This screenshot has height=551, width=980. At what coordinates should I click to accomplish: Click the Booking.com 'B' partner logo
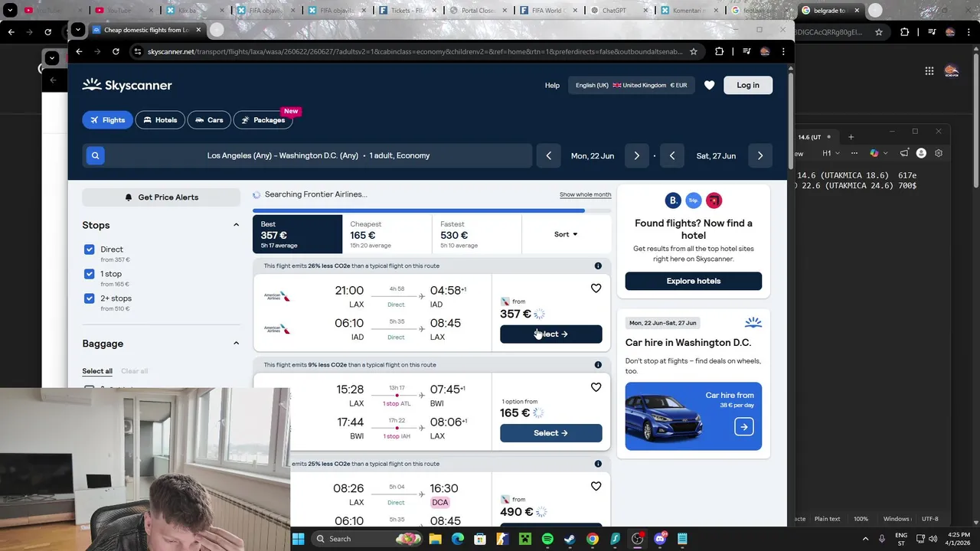point(673,201)
